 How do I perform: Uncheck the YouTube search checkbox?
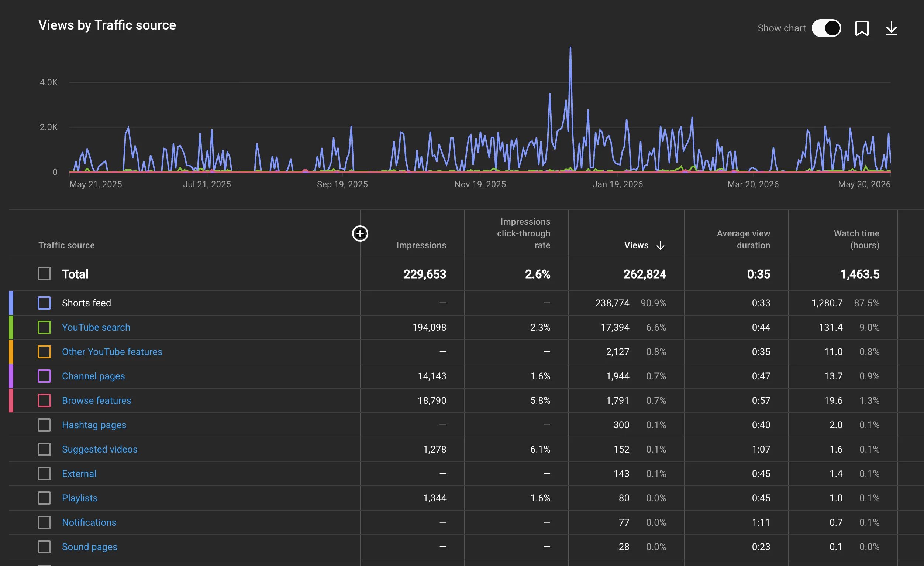[44, 327]
